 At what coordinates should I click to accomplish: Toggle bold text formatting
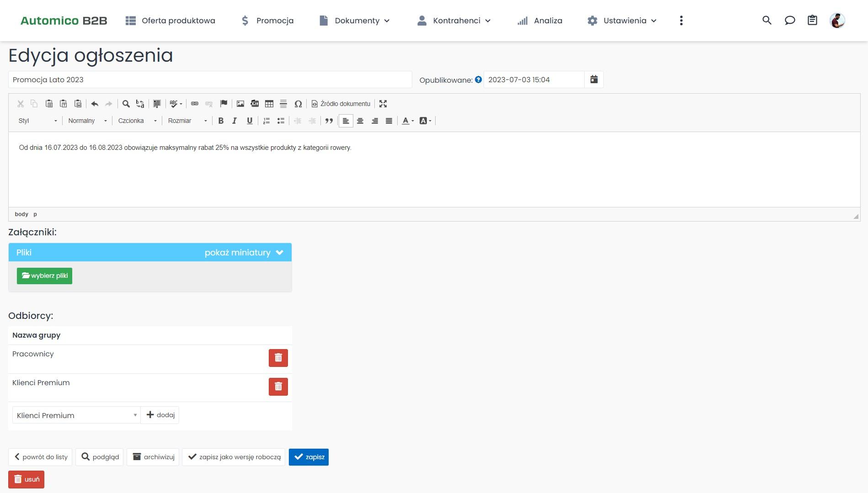tap(221, 121)
